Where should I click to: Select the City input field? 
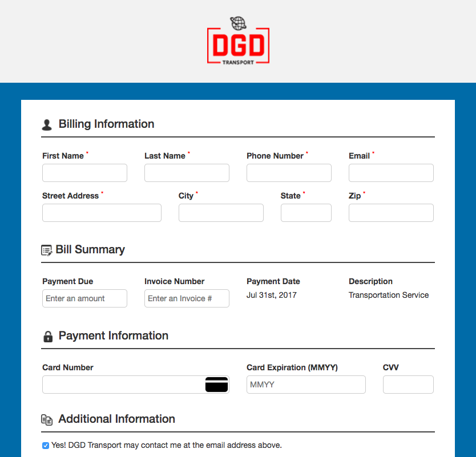point(221,213)
